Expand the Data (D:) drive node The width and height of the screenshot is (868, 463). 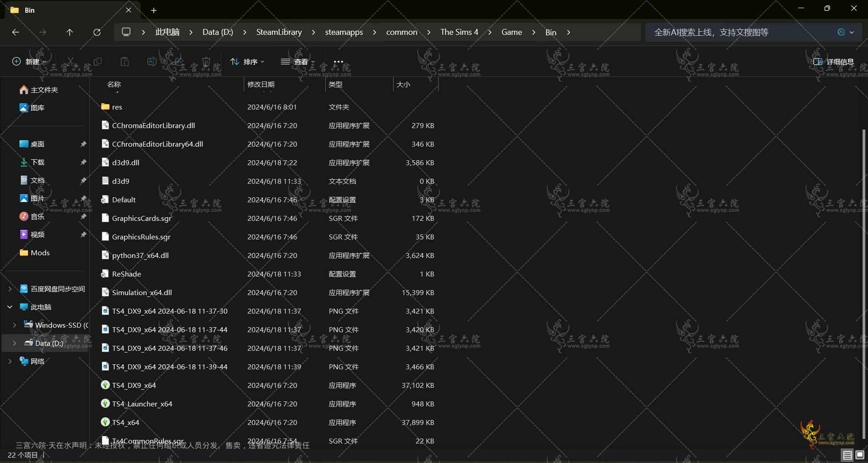coord(14,343)
